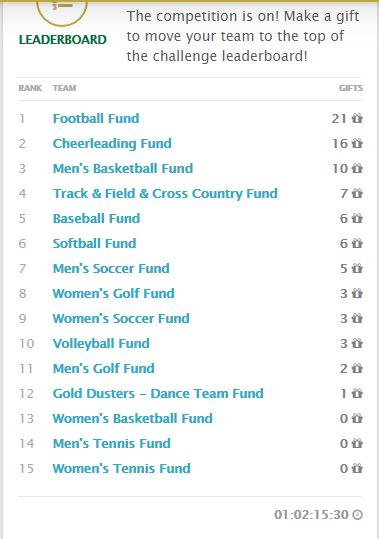The height and width of the screenshot is (539, 379).
Task: Open the Cheerleading Fund link
Action: pyautogui.click(x=112, y=144)
